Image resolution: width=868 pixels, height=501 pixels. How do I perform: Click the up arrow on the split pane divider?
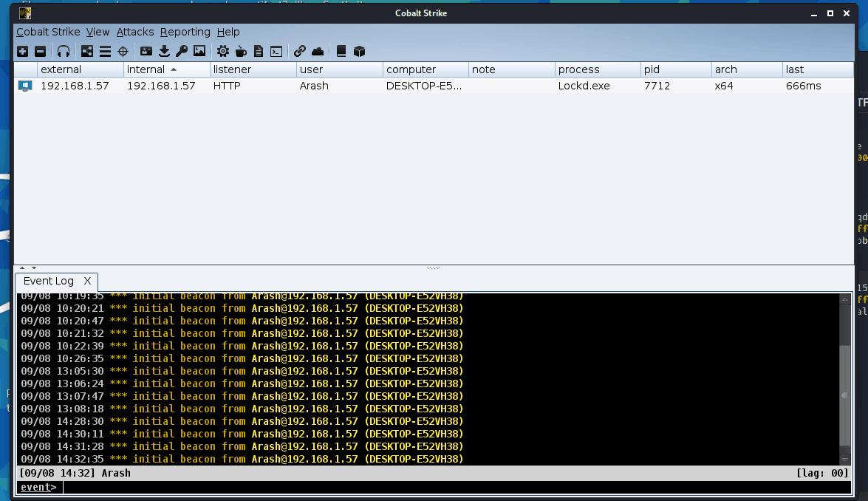[x=22, y=268]
